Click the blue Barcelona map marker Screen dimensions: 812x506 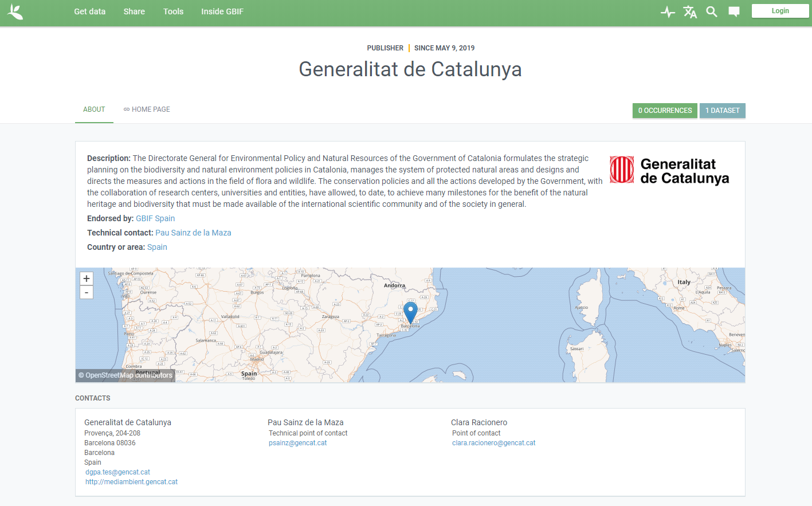(410, 312)
